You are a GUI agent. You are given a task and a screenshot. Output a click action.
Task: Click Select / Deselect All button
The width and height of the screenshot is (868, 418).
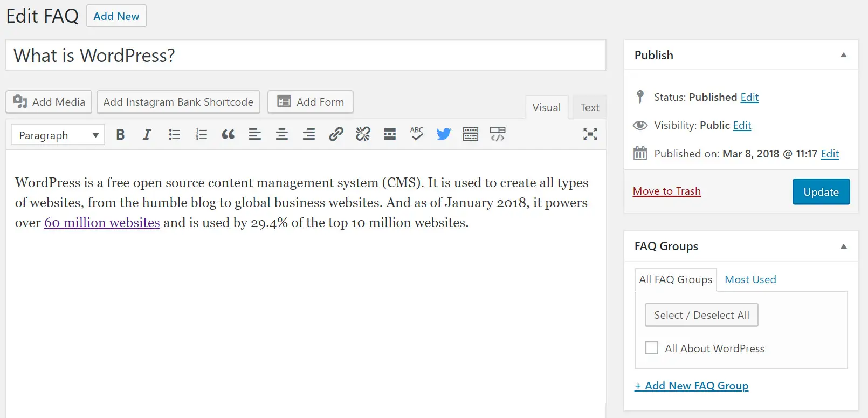click(701, 315)
